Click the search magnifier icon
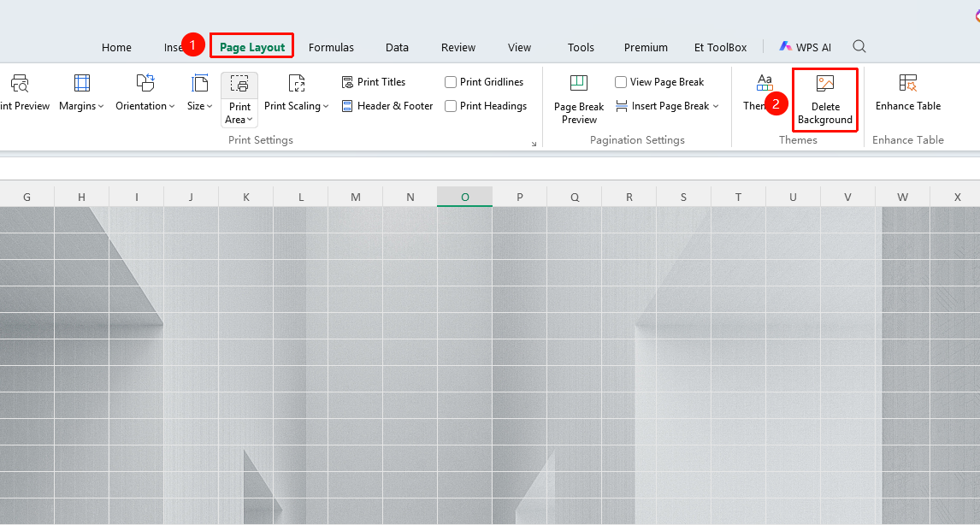Screen dimensions: 980x525 pos(859,46)
